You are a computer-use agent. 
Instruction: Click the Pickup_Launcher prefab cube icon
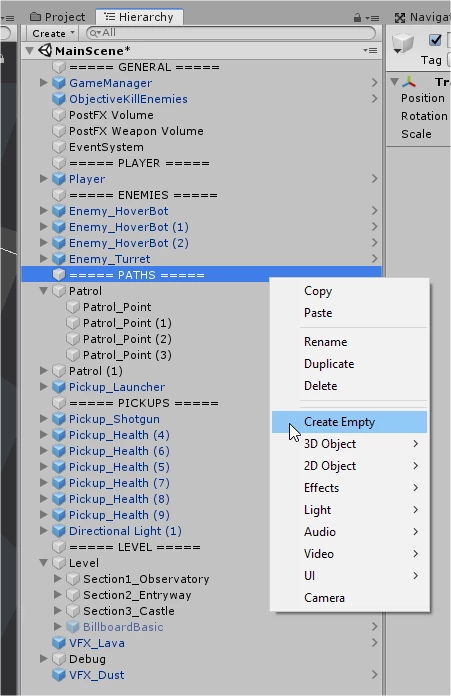click(x=59, y=387)
